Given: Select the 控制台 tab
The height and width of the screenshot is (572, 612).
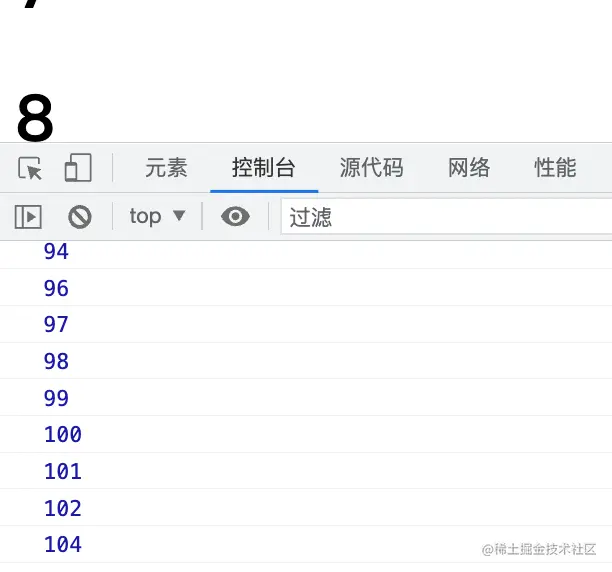Looking at the screenshot, I should (x=264, y=168).
